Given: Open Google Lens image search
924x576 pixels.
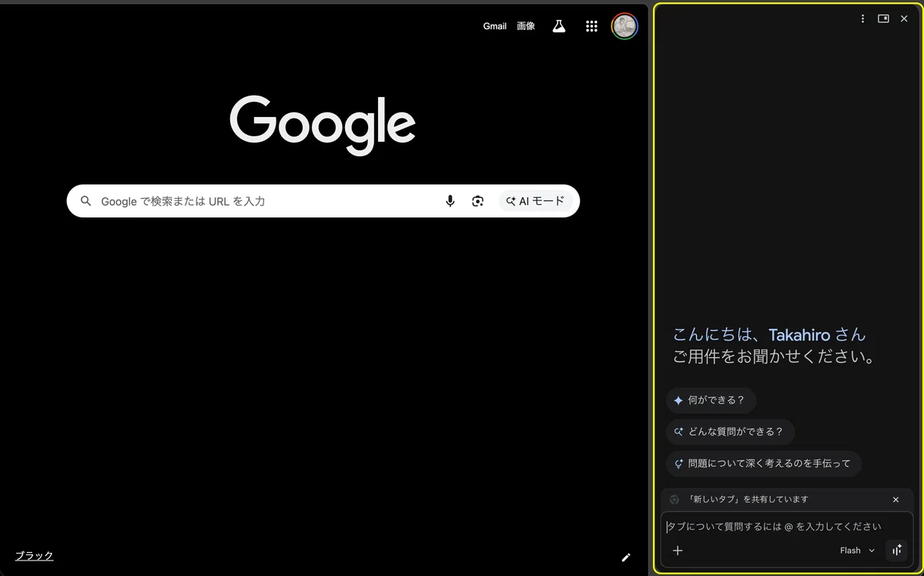Looking at the screenshot, I should pyautogui.click(x=478, y=201).
